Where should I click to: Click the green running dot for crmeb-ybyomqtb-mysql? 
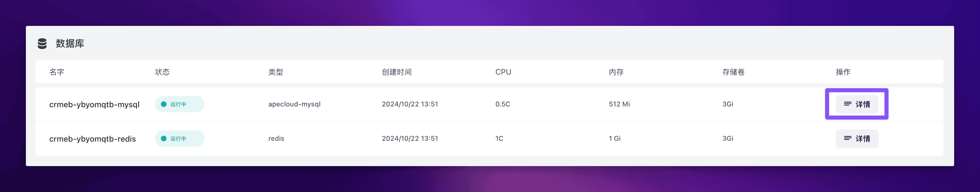click(164, 104)
